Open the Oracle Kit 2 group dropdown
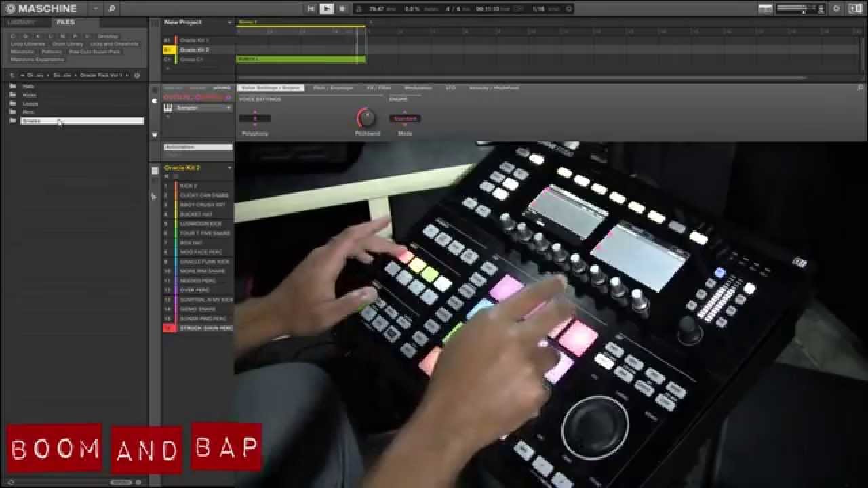This screenshot has height=488, width=868. pyautogui.click(x=229, y=167)
